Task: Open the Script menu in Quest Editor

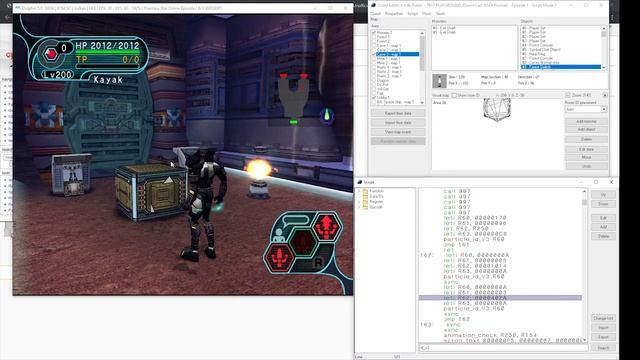Action: click(413, 13)
